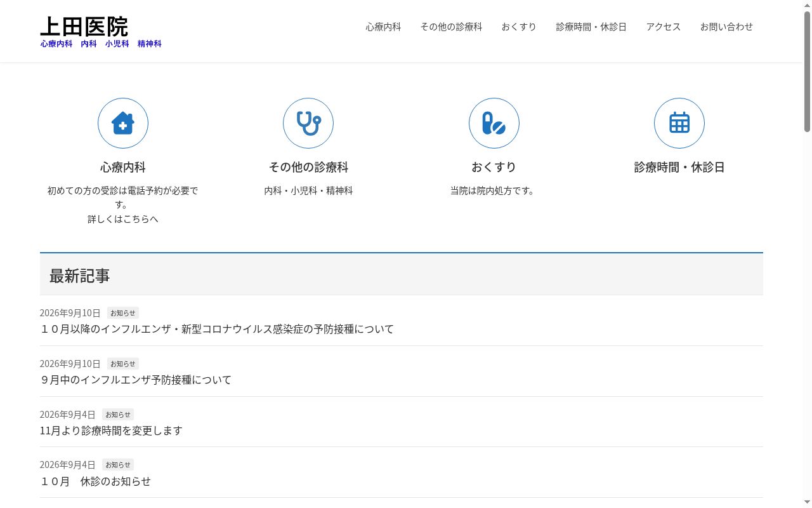Click the 最新記事 section heading
Screen dimensions: 812x508
(x=80, y=276)
